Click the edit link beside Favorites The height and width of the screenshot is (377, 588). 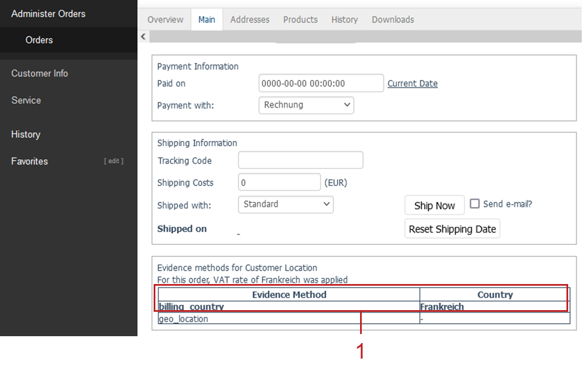pos(113,161)
